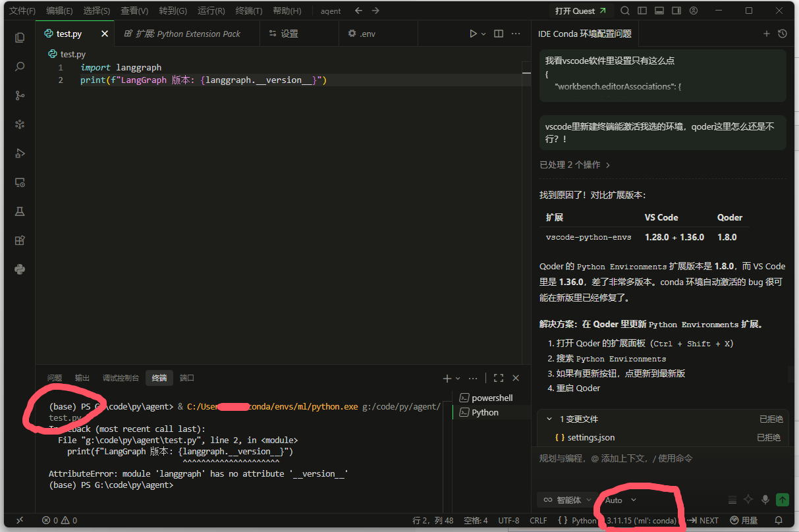Maximize the terminal panel
The width and height of the screenshot is (799, 532).
click(499, 378)
